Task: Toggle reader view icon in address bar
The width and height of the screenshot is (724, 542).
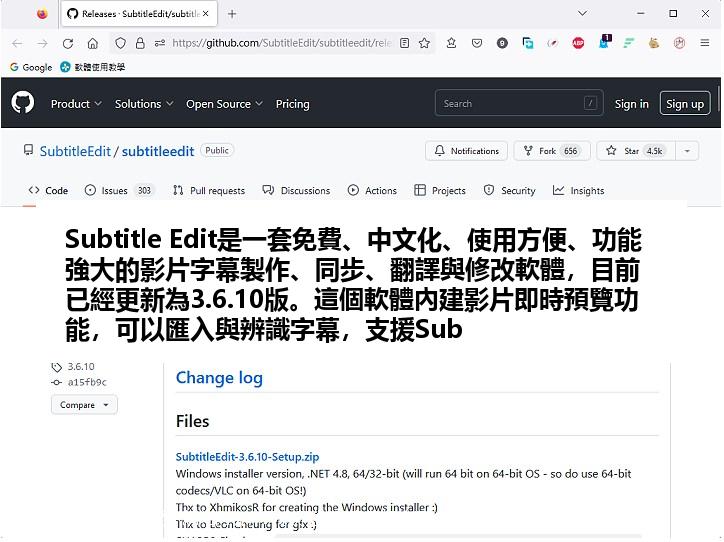Action: (x=404, y=43)
